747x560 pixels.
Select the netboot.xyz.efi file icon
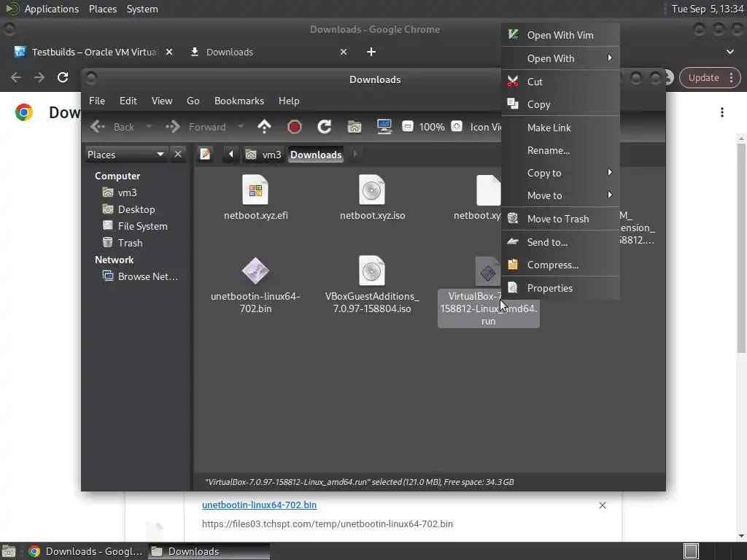(x=255, y=190)
